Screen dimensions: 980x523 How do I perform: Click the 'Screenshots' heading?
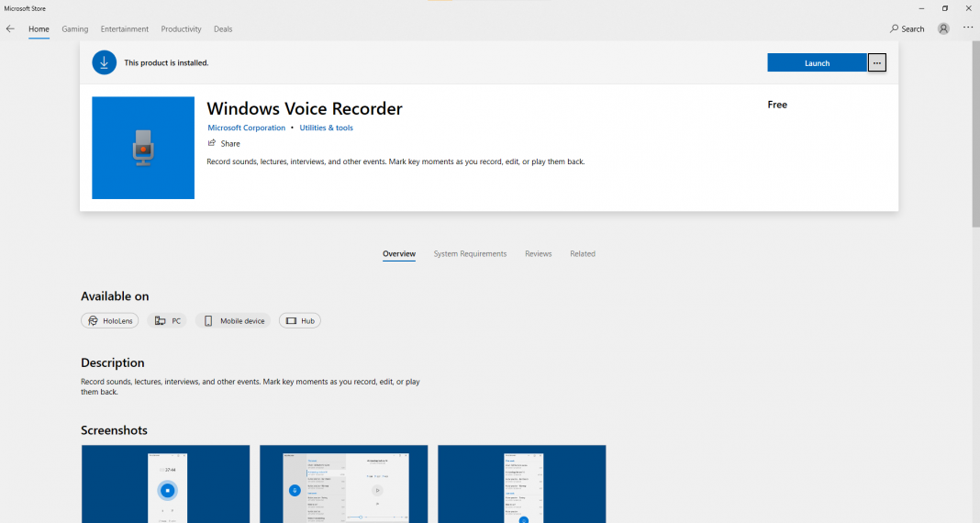point(115,430)
